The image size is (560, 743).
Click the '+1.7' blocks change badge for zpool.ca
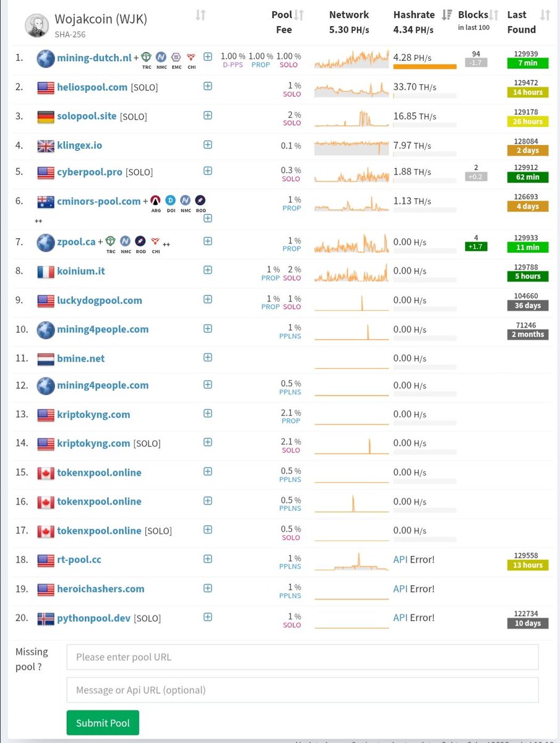click(x=476, y=246)
